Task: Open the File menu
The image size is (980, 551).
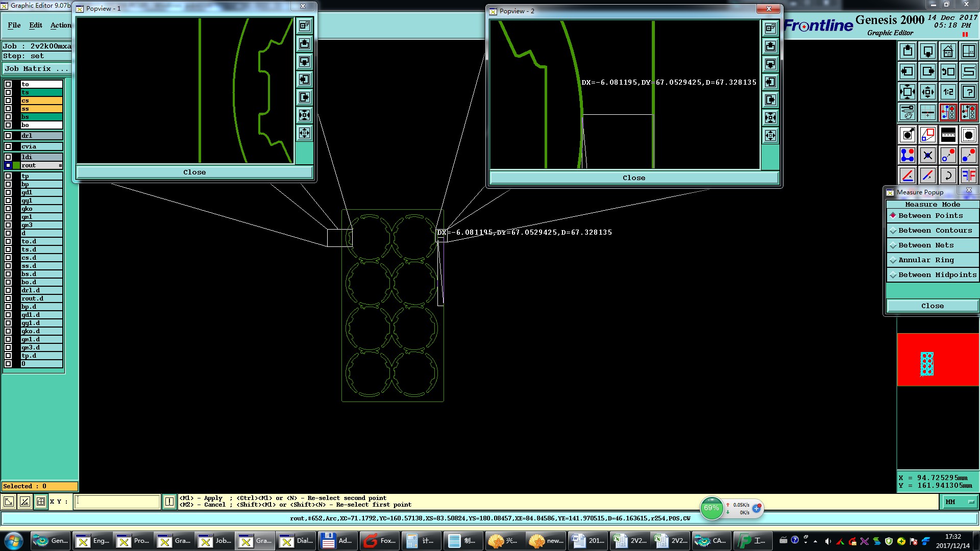Action: coord(14,25)
